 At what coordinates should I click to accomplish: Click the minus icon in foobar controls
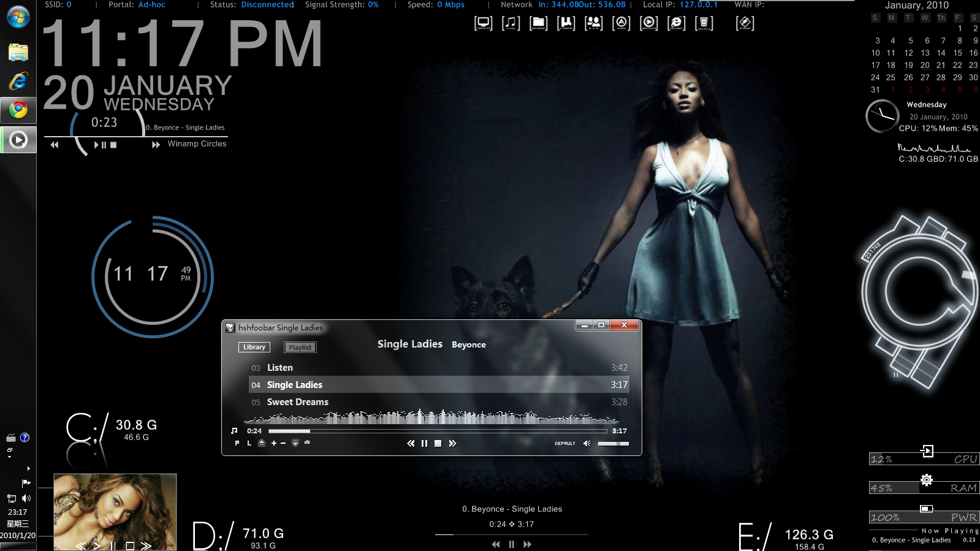pos(283,443)
